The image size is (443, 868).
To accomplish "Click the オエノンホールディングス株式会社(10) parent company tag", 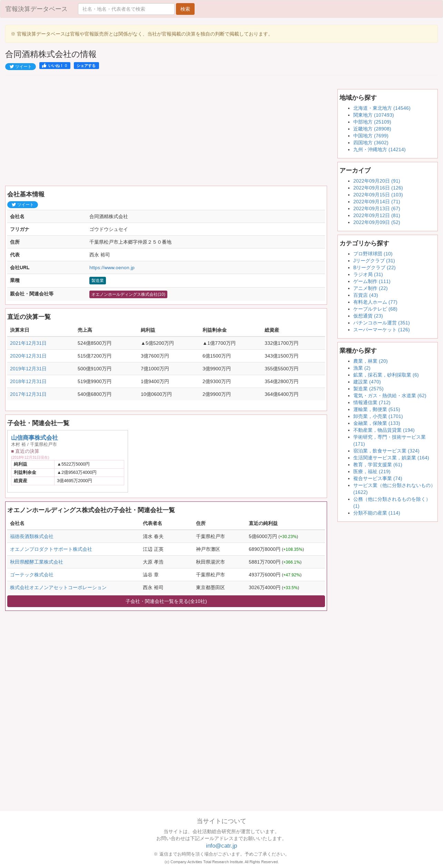I will [128, 294].
